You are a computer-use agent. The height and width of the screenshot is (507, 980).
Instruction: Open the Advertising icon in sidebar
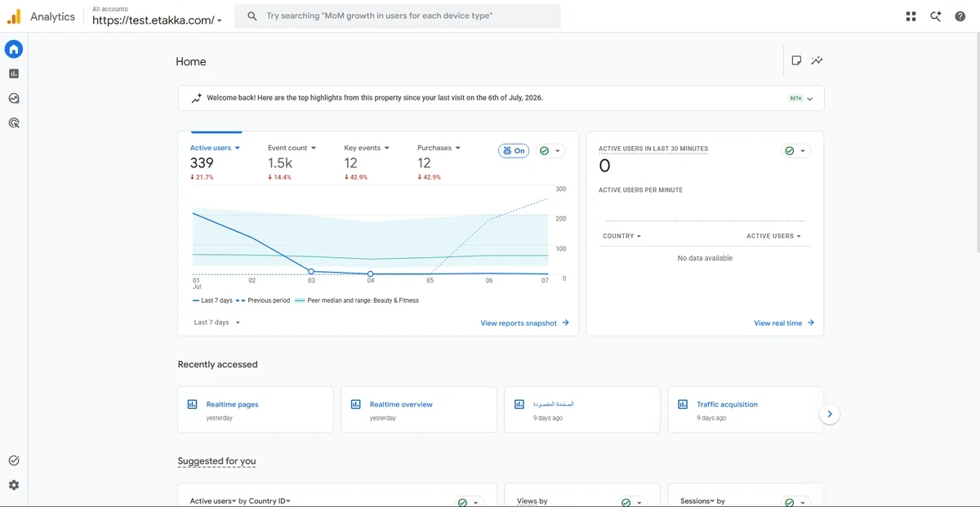14,123
